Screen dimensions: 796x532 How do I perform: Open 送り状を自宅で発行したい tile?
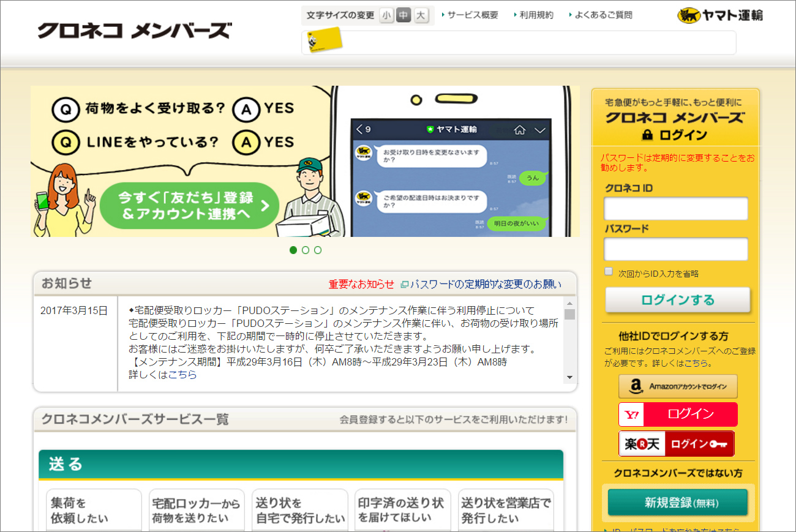coord(300,510)
